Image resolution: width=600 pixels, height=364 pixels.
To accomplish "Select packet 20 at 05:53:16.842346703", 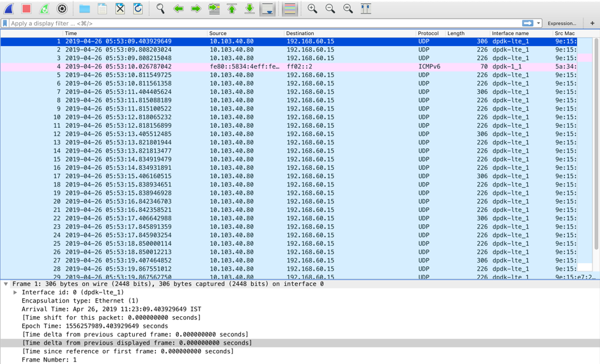I will [289, 202].
